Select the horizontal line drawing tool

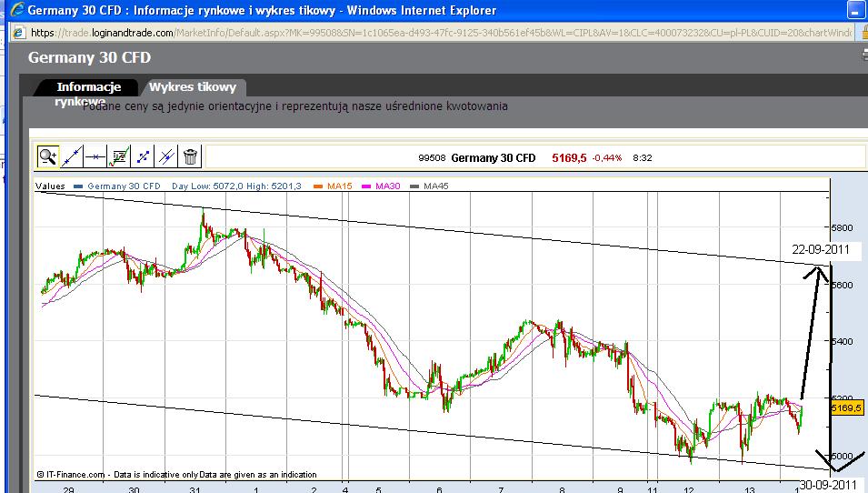click(x=95, y=156)
